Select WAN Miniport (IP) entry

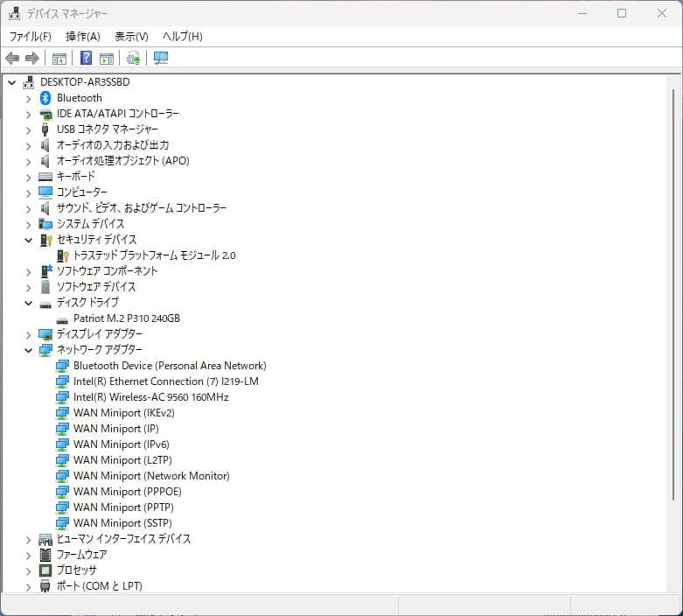[115, 429]
